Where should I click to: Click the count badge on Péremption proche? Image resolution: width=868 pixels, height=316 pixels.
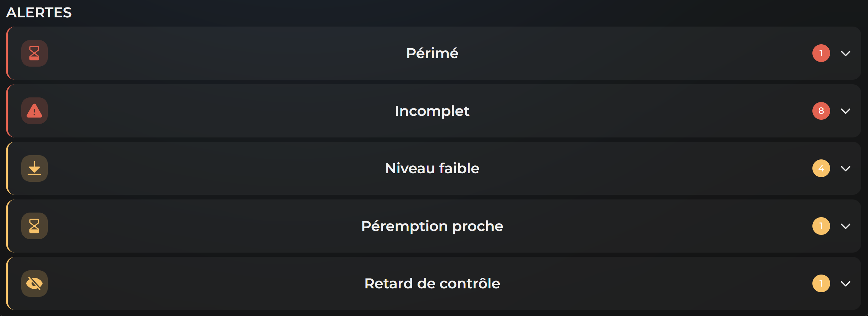(x=821, y=226)
